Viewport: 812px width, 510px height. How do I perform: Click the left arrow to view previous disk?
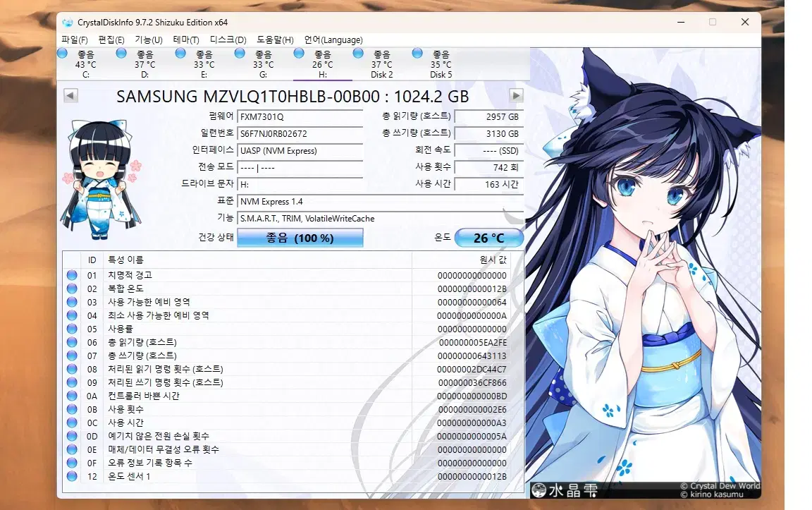pyautogui.click(x=69, y=96)
